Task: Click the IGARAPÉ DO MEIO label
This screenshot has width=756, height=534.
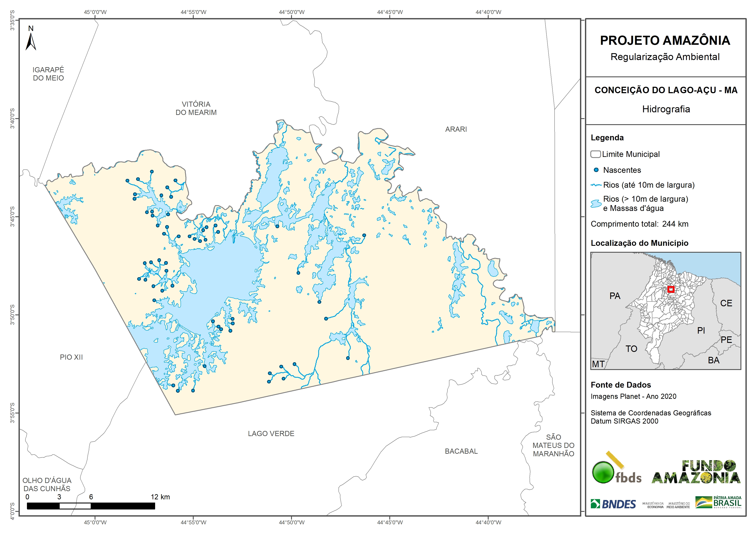Action: pyautogui.click(x=48, y=74)
